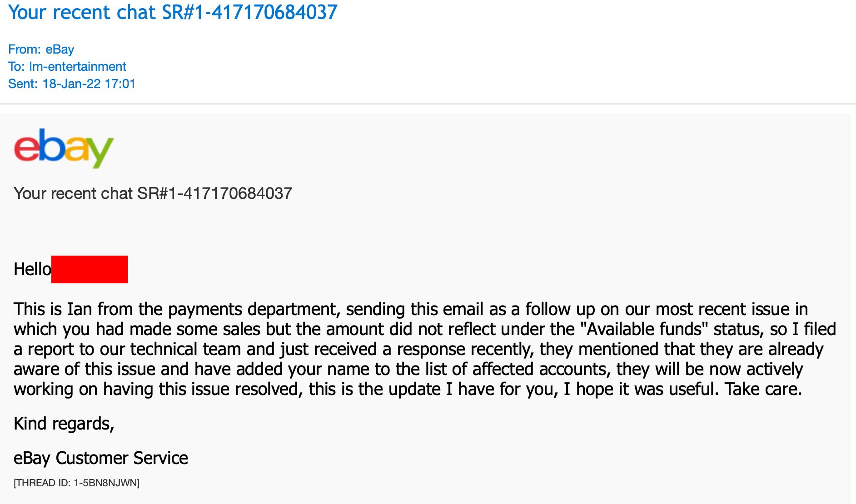Click the horizontal divider below the header
This screenshot has height=504, width=856.
pyautogui.click(x=428, y=104)
